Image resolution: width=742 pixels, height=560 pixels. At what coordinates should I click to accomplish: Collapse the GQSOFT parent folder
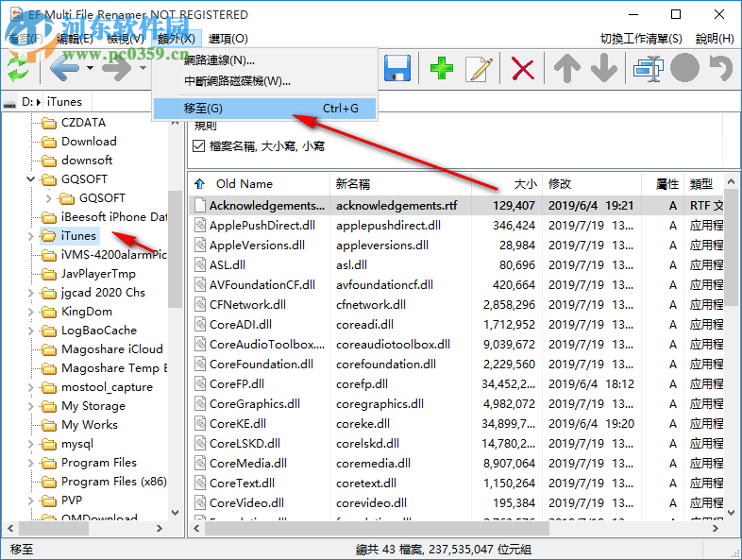click(x=31, y=178)
